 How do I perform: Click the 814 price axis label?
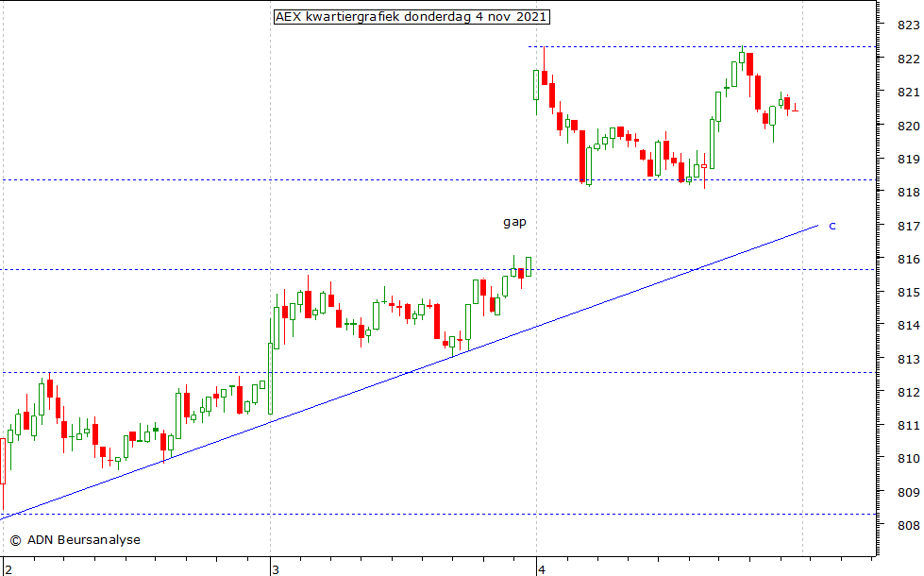908,326
